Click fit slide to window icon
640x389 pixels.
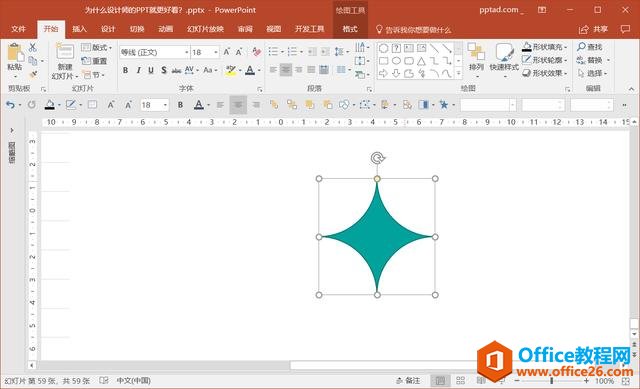pyautogui.click(x=625, y=381)
